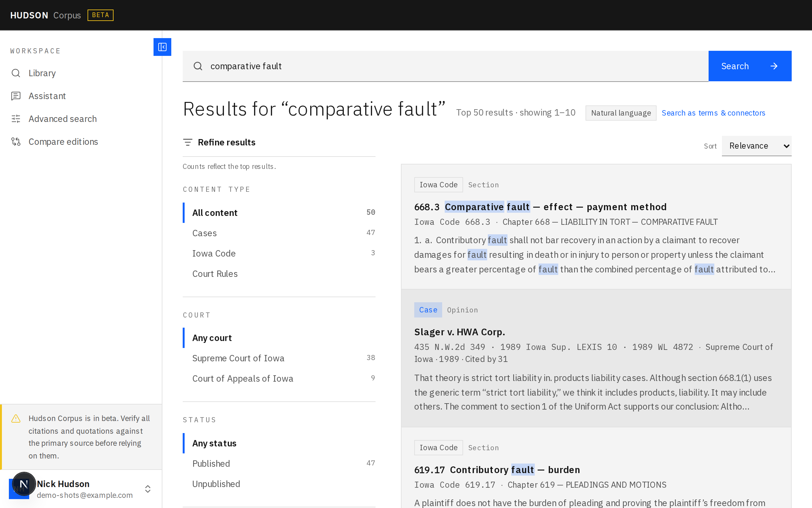This screenshot has height=508, width=812.
Task: Filter by Unpublished status
Action: click(279, 484)
